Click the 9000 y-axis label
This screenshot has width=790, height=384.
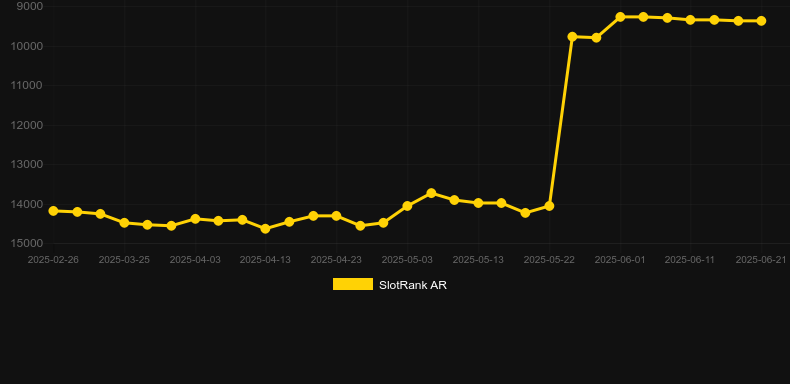pos(30,6)
